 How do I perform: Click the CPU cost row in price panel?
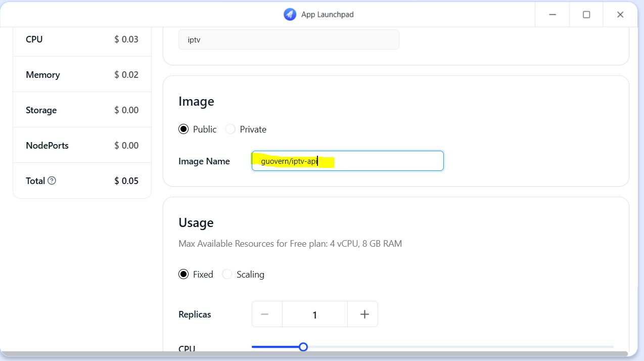pos(82,39)
